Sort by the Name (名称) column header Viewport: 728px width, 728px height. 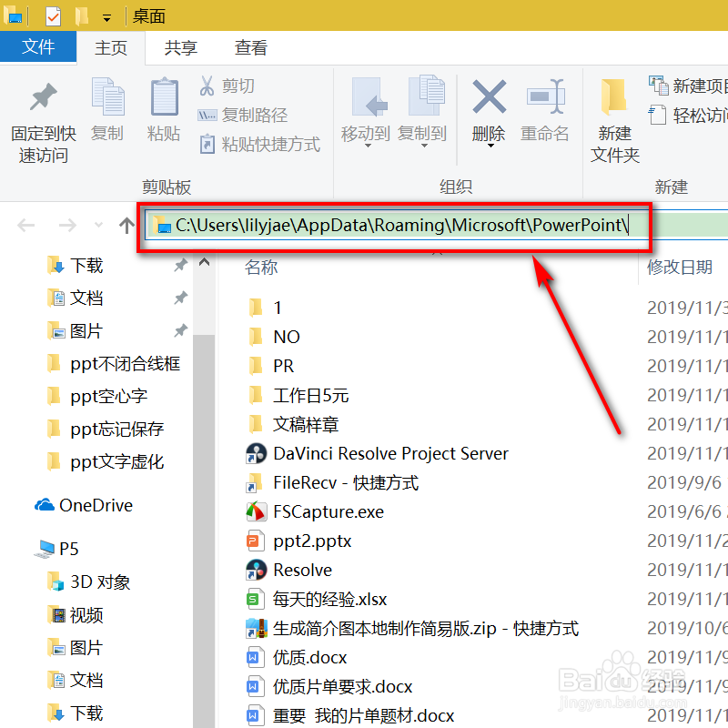point(261,267)
